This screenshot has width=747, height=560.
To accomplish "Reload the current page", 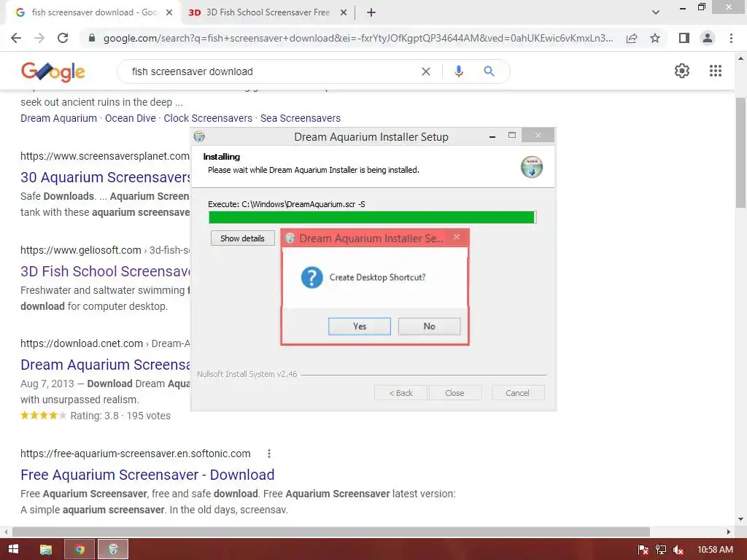I will click(63, 38).
